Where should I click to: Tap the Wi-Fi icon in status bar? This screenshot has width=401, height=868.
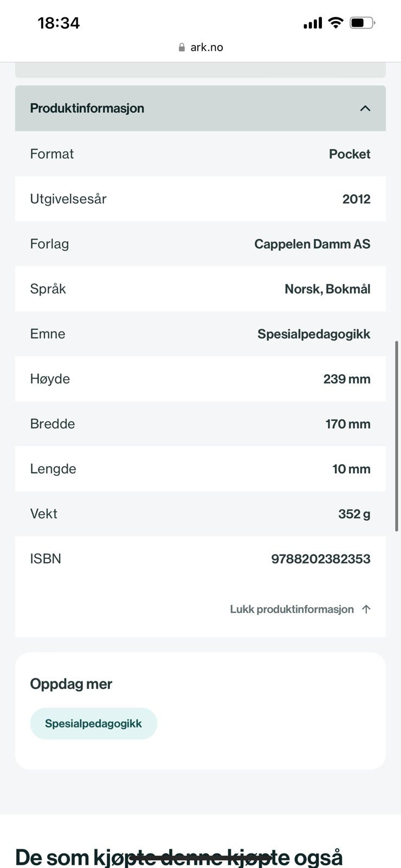336,23
